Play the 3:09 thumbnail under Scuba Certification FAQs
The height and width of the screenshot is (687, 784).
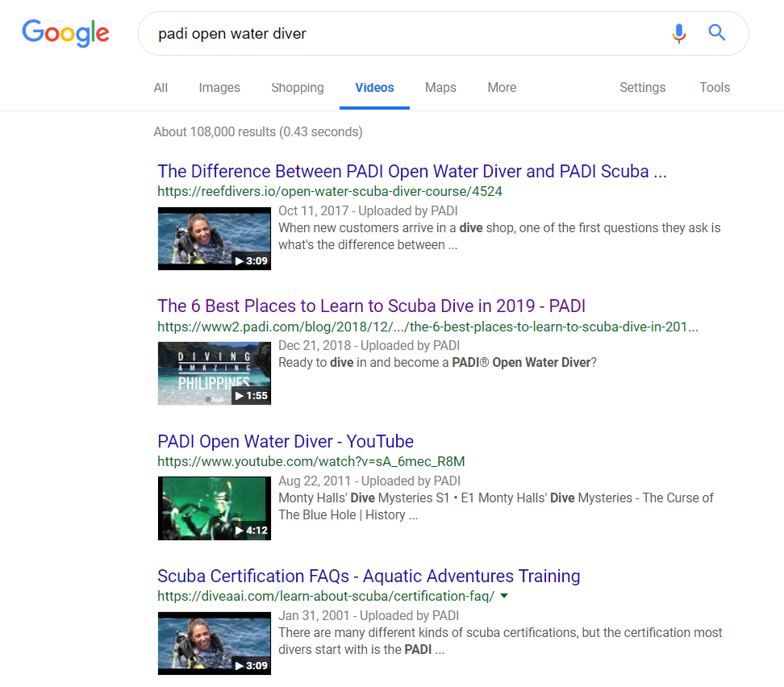(x=214, y=643)
